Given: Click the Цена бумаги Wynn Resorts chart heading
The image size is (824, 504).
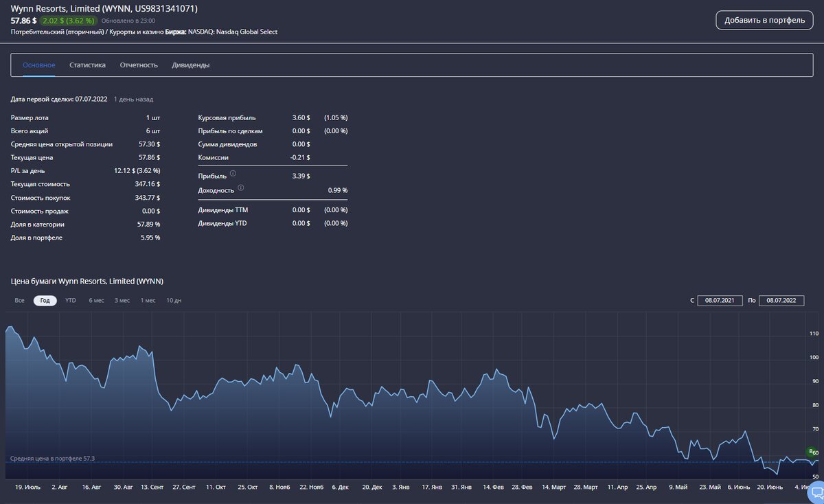Looking at the screenshot, I should (87, 282).
